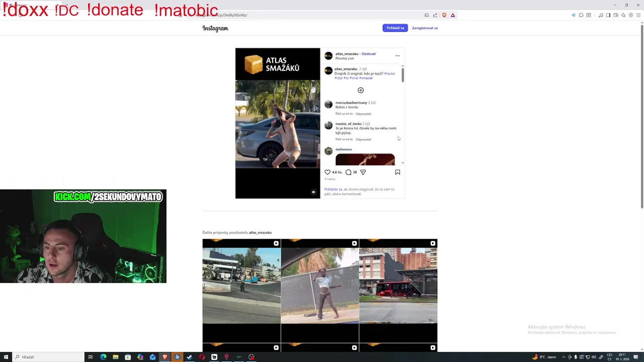Mute or unmute the reel audio
644x362 pixels.
(313, 192)
